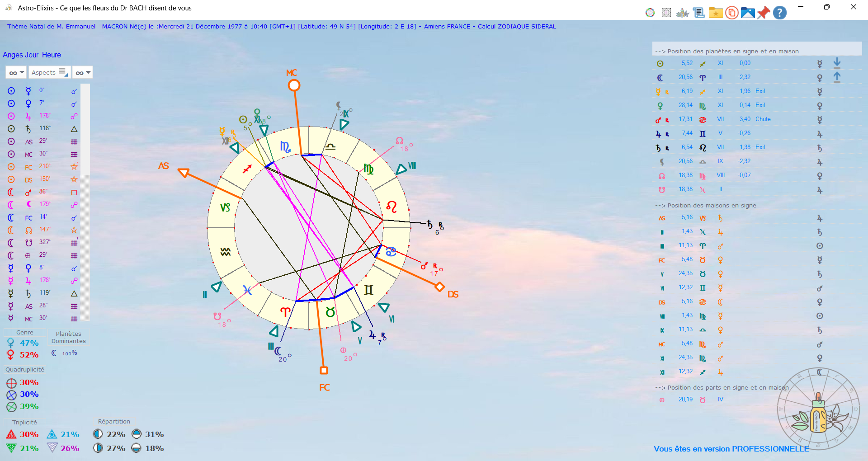Click the Aries sign glyph in the zodiac wheel
Image resolution: width=868 pixels, height=461 pixels.
pos(285,312)
